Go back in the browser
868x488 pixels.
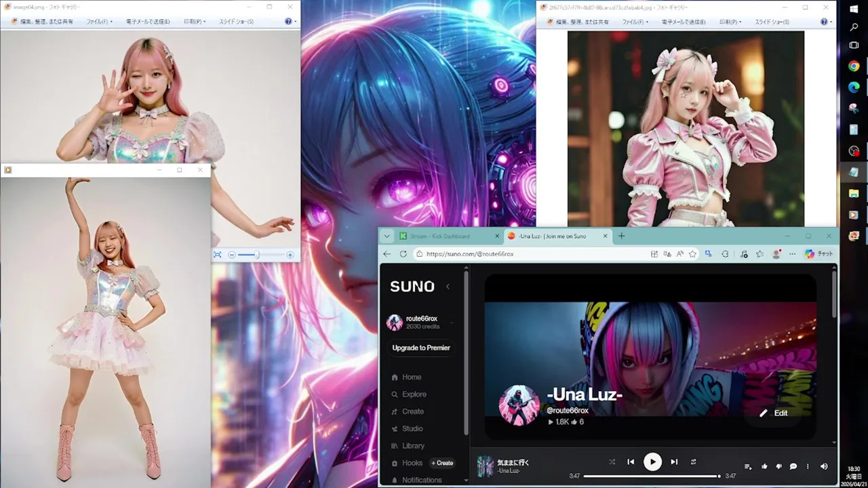coord(387,253)
